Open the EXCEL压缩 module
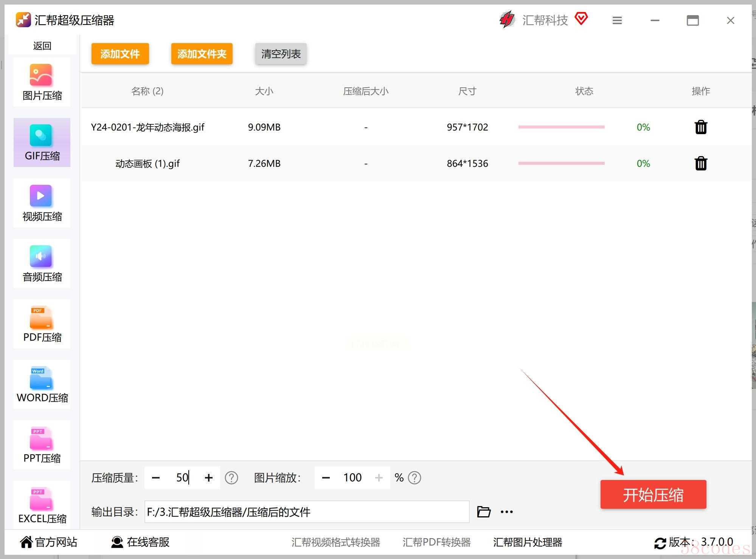Image resolution: width=756 pixels, height=559 pixels. [42, 505]
